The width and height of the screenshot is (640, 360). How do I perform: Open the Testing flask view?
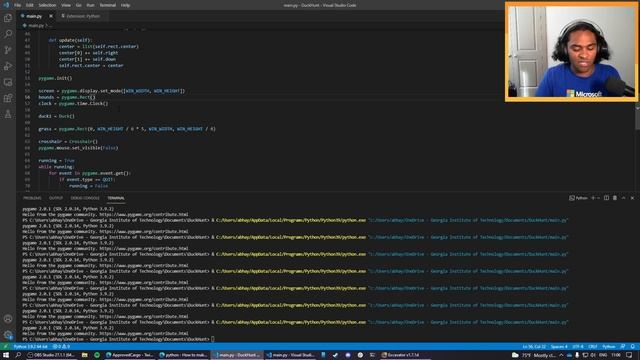pos(8,114)
